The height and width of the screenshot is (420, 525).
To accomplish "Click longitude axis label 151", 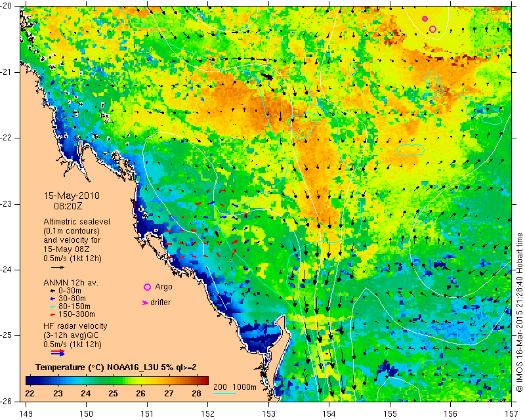I will (x=147, y=414).
